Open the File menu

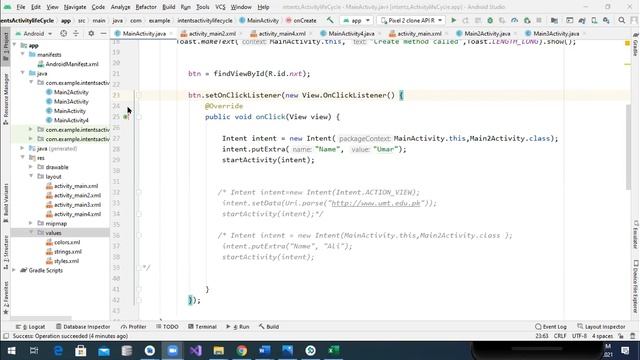pos(21,7)
